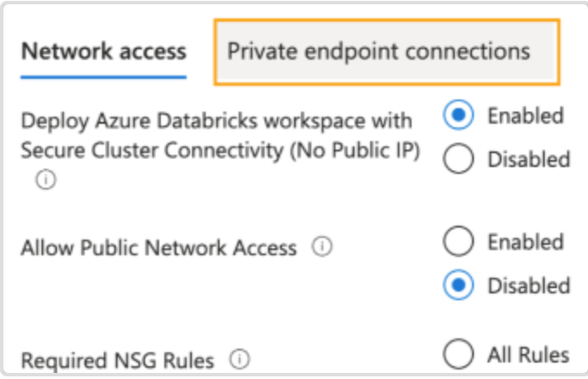Screen dimensions: 588x379
Task: Click the Enabled label text under Public Network Access
Action: click(526, 241)
